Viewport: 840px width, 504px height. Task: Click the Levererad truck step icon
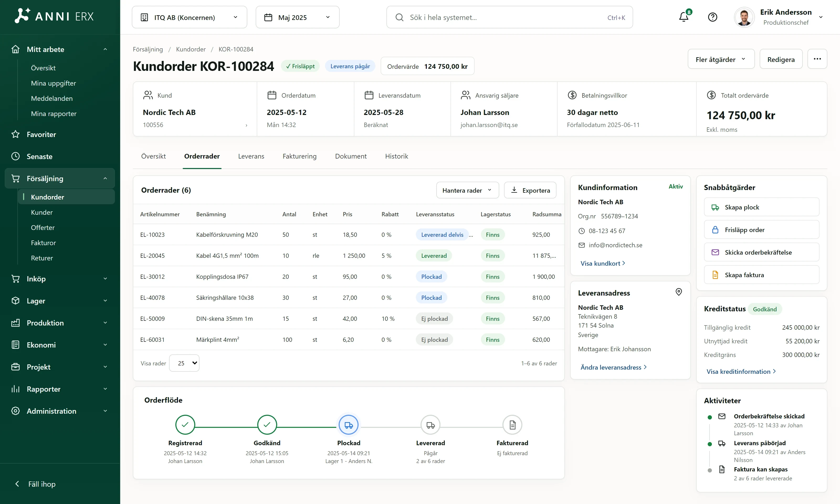(430, 425)
